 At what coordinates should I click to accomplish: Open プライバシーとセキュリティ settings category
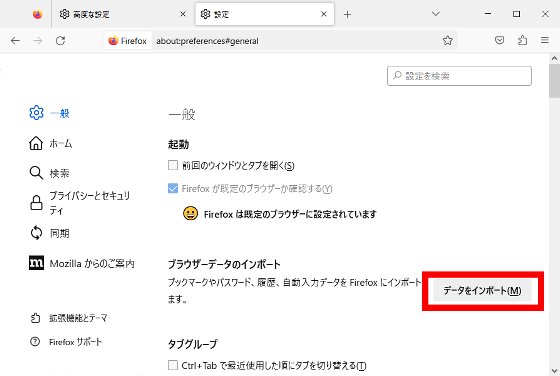click(80, 203)
